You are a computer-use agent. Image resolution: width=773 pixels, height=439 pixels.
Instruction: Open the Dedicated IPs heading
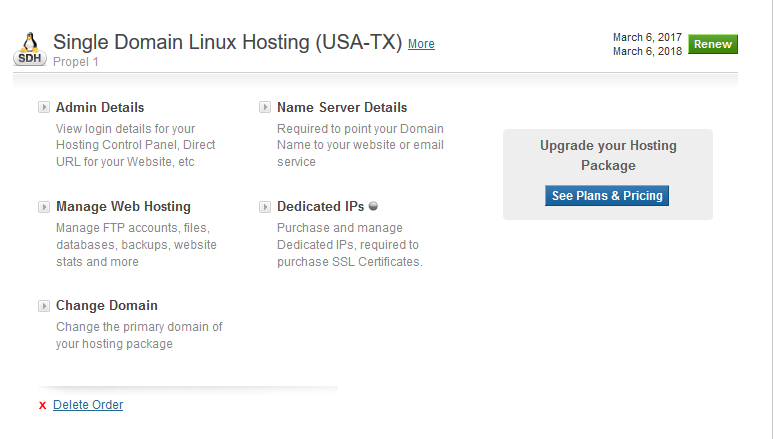pyautogui.click(x=320, y=206)
